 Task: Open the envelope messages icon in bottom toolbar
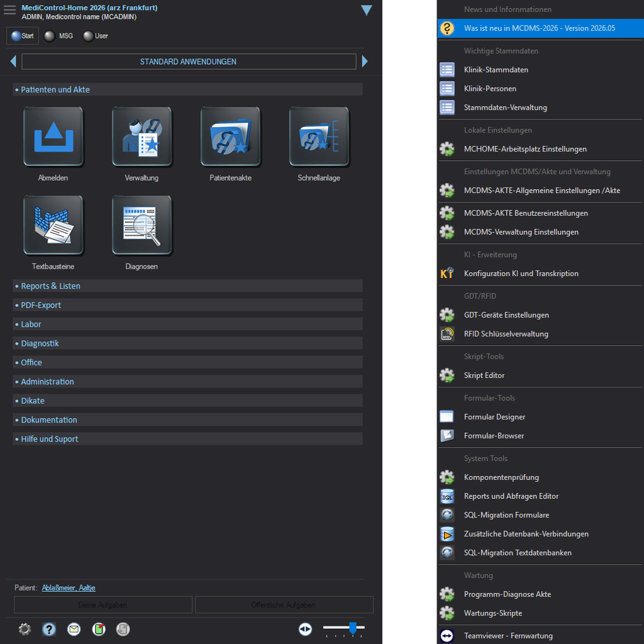pyautogui.click(x=74, y=629)
